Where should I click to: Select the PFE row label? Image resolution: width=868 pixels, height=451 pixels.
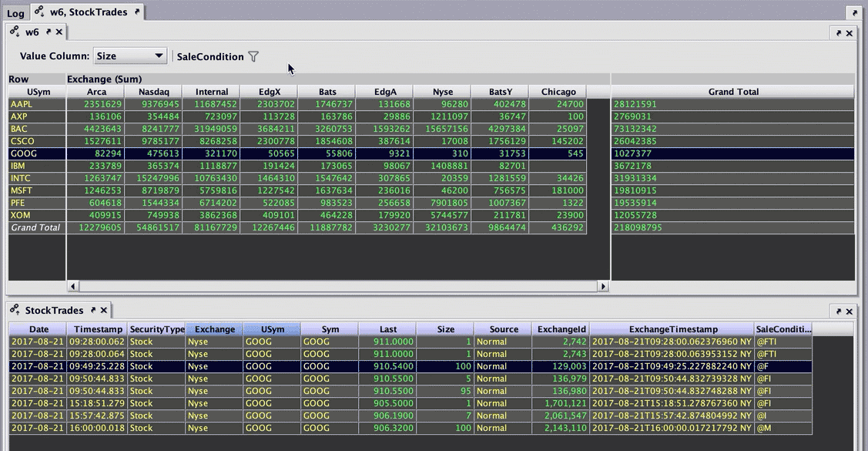38,203
